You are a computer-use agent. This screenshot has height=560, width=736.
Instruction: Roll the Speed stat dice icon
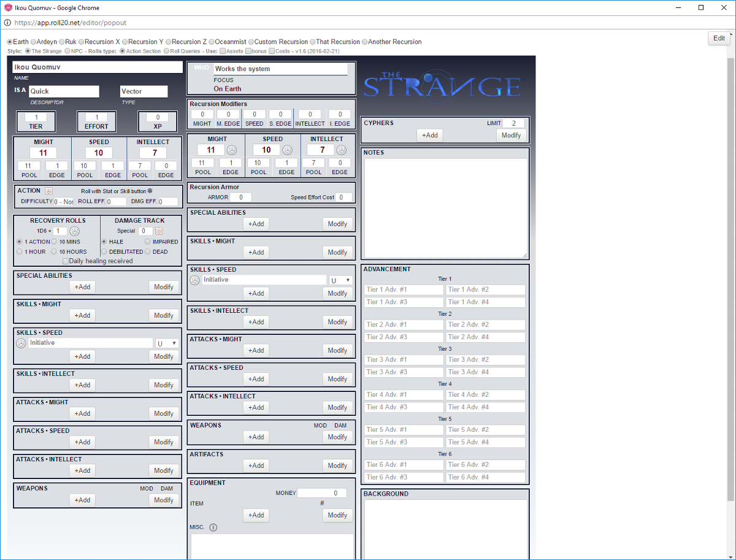[287, 150]
